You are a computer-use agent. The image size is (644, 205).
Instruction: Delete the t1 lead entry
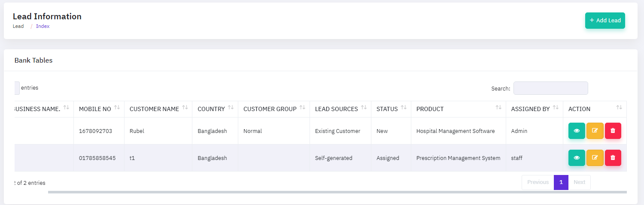coord(613,158)
